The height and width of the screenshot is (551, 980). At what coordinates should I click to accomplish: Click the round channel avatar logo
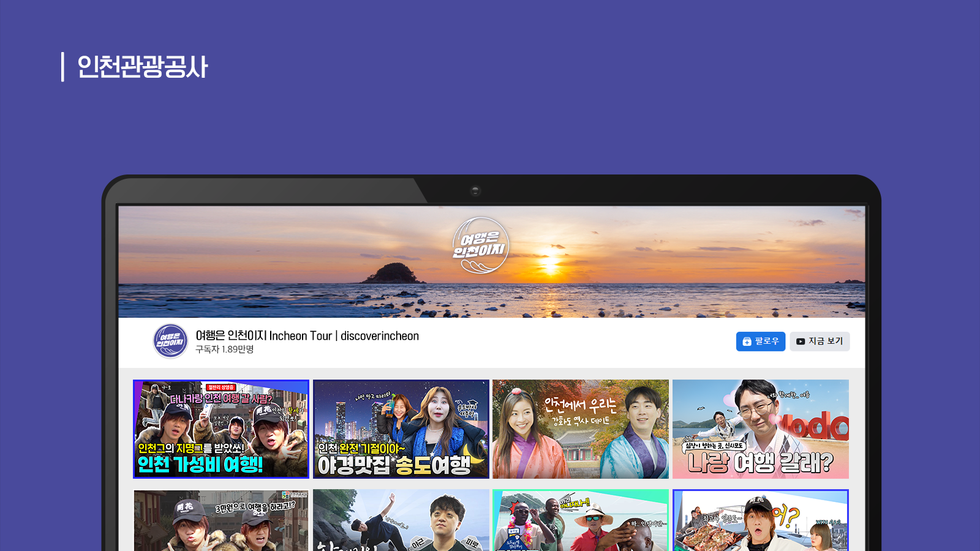[170, 341]
